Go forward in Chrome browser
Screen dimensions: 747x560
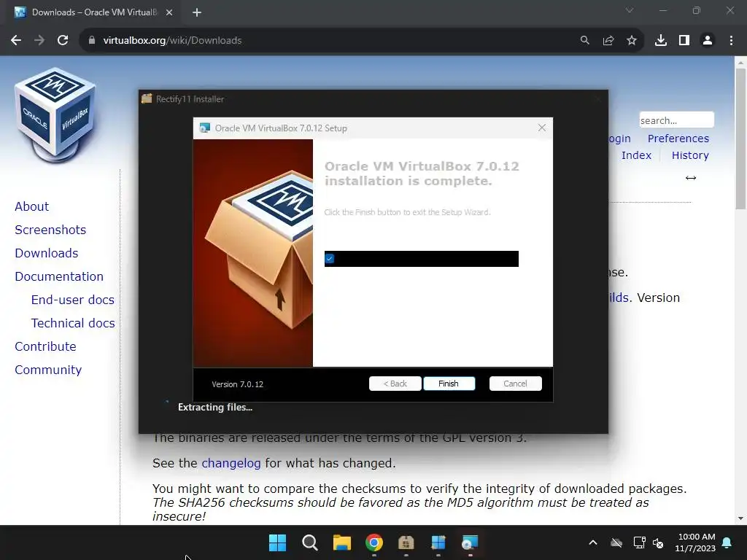coord(39,41)
